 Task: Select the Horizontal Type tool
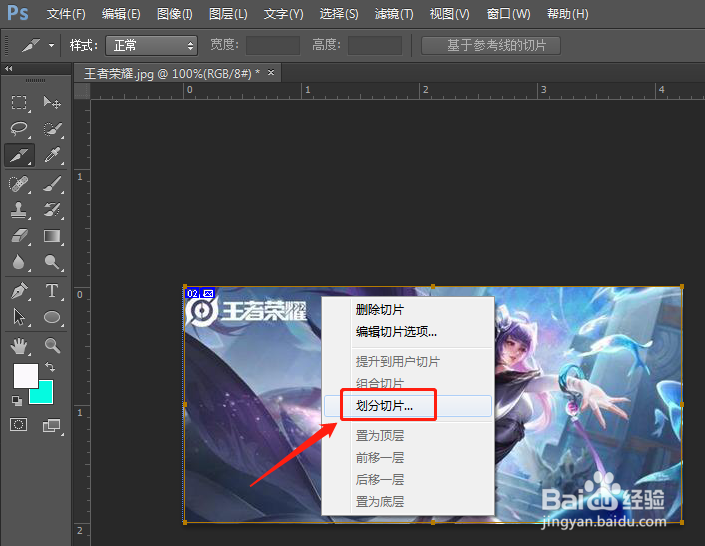[x=52, y=291]
